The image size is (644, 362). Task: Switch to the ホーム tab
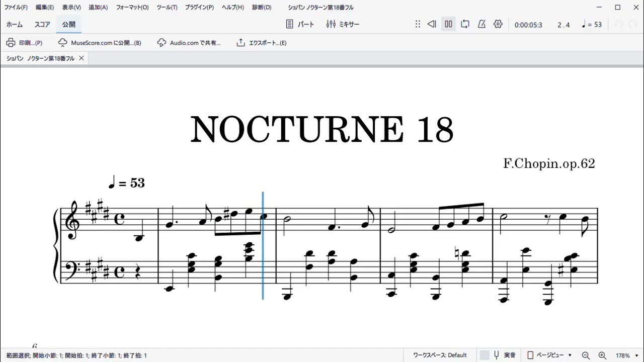14,24
